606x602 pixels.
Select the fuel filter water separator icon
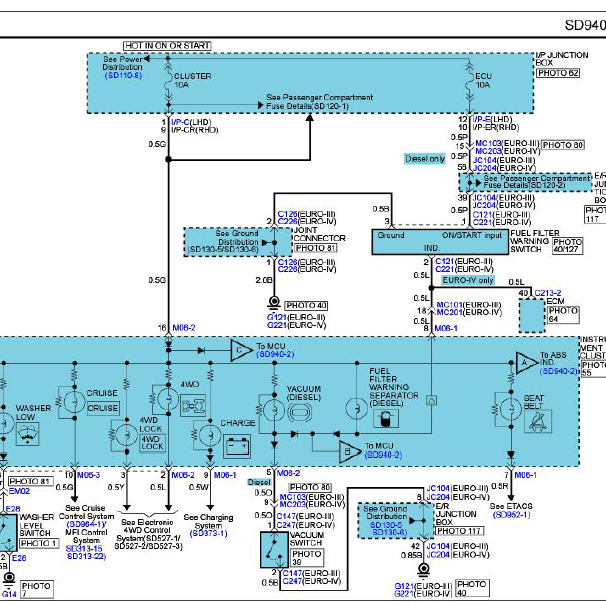click(x=386, y=418)
